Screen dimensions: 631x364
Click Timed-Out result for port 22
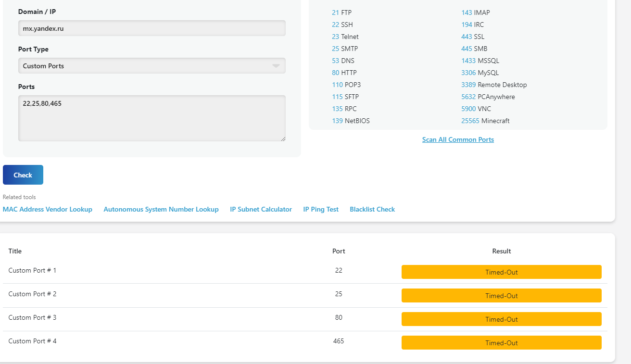pyautogui.click(x=502, y=272)
